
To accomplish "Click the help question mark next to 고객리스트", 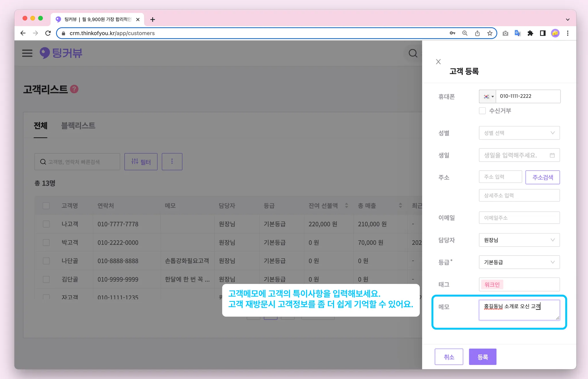I will (x=74, y=89).
